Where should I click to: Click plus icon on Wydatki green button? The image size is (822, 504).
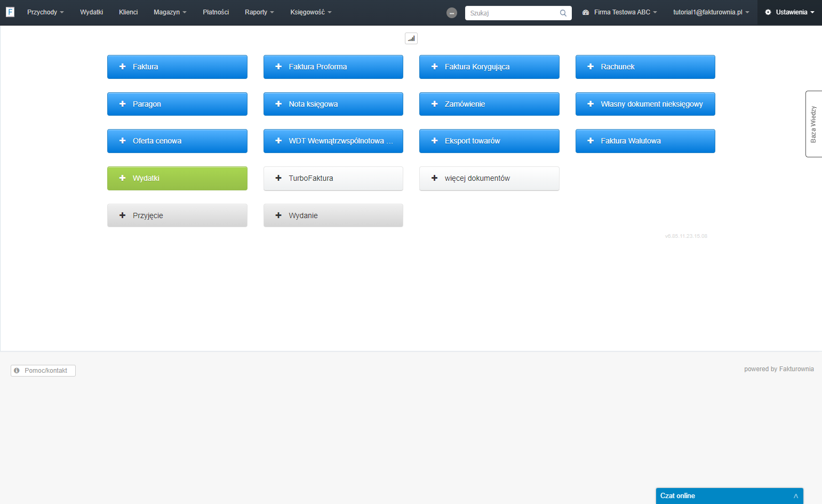[123, 178]
